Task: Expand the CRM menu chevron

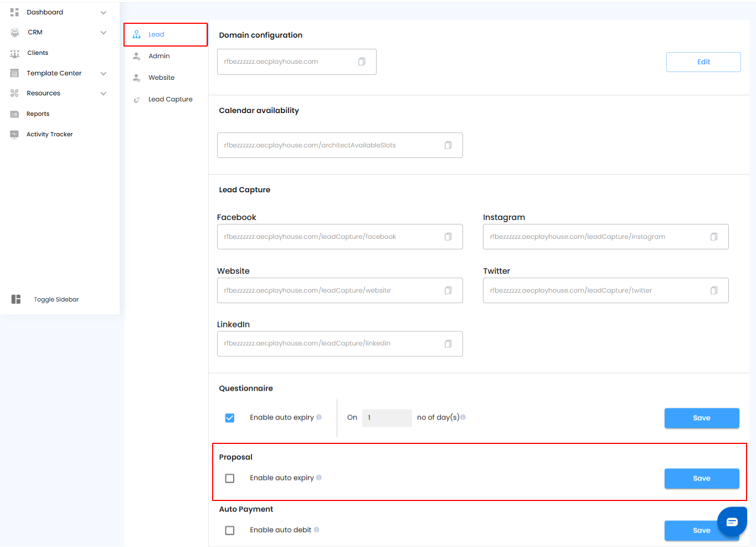Action: coord(103,32)
